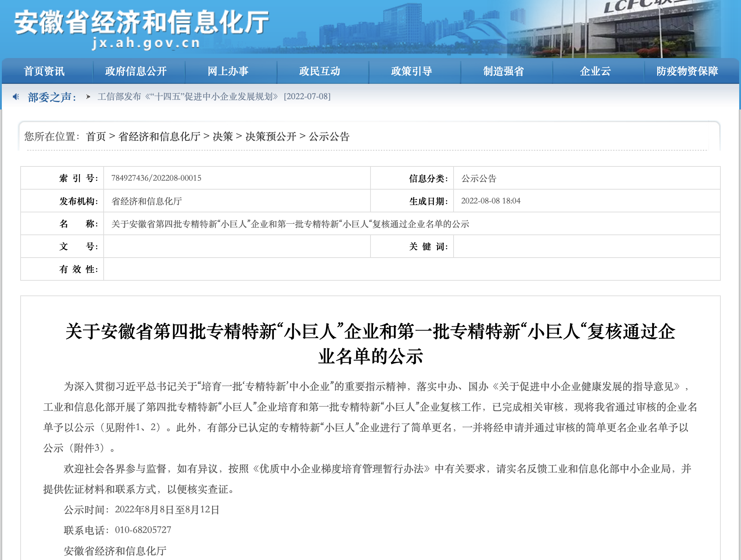Viewport: 741px width, 560px height.
Task: Open 政策引导 navigation tab
Action: tap(411, 71)
